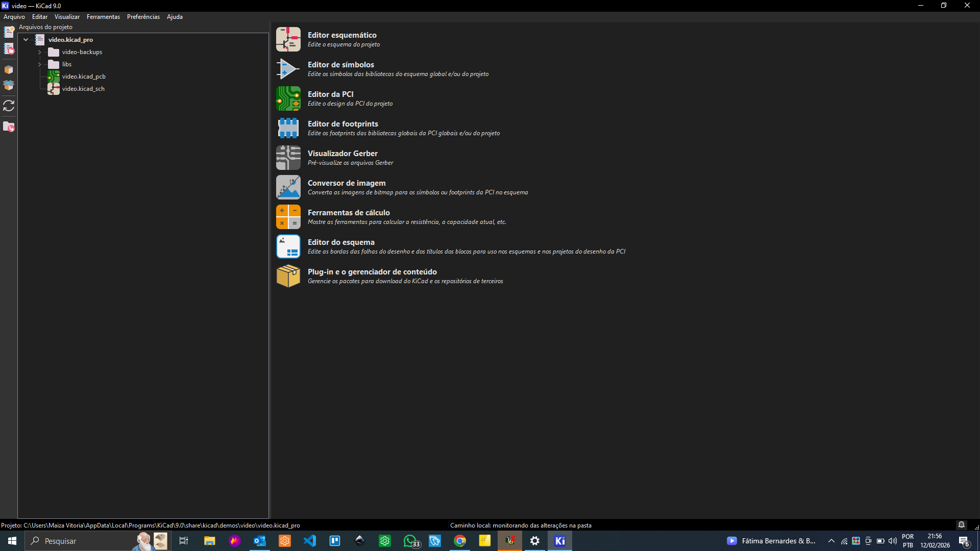Launch the Image Converter icon

click(x=288, y=187)
